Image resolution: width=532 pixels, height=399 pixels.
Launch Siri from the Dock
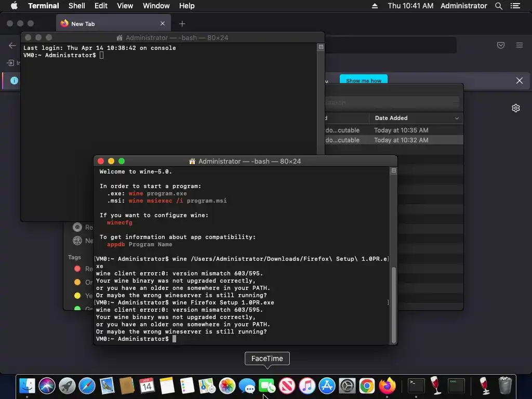click(x=47, y=386)
